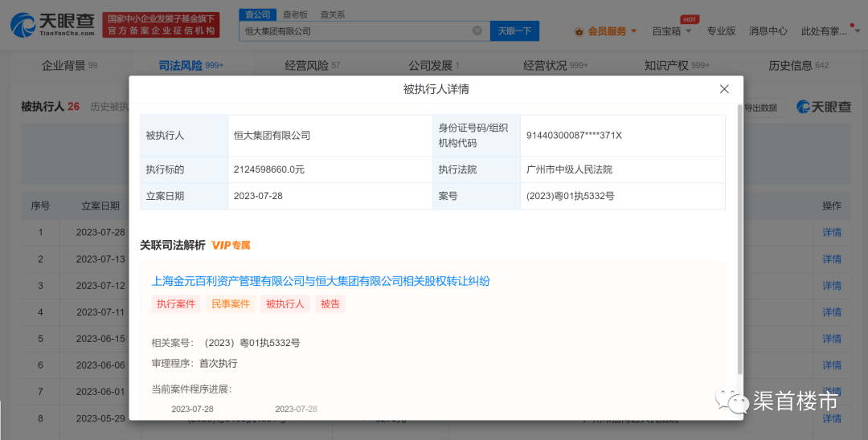Viewport: 868px width, 440px height.
Task: Click the 被告 tag
Action: [330, 304]
